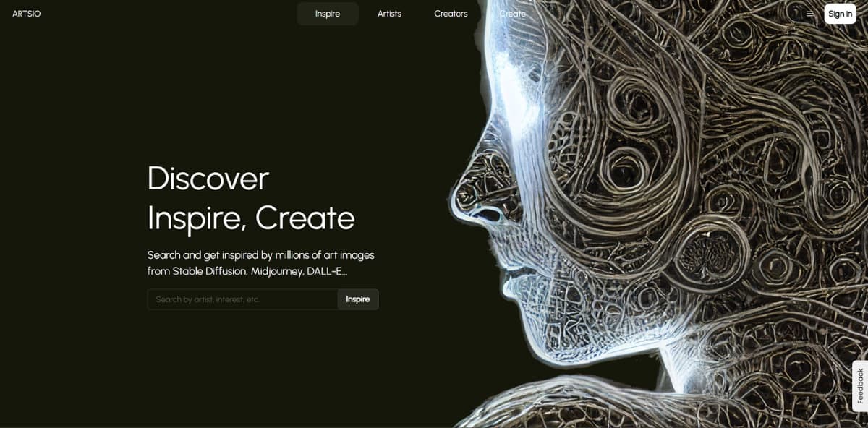Click the Inspire search button
This screenshot has height=428, width=868.
(x=358, y=299)
